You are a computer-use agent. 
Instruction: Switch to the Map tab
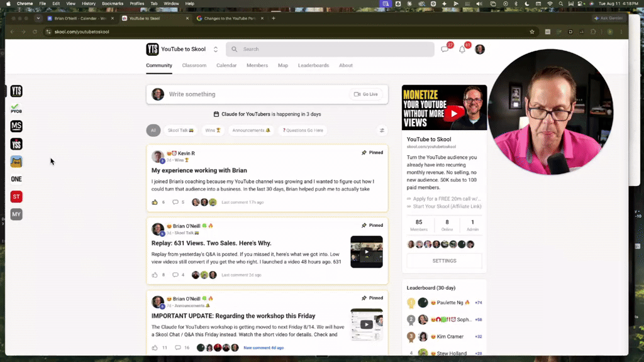[283, 65]
